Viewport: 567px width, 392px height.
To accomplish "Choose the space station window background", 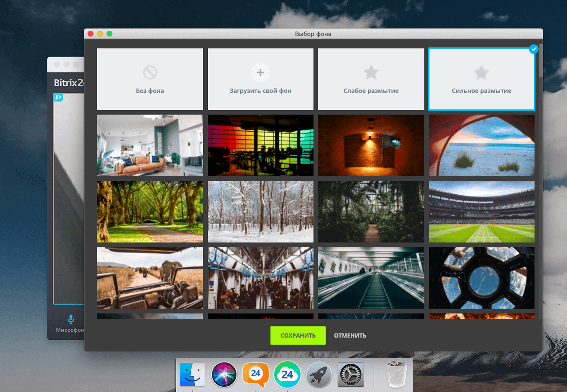I will click(x=482, y=278).
